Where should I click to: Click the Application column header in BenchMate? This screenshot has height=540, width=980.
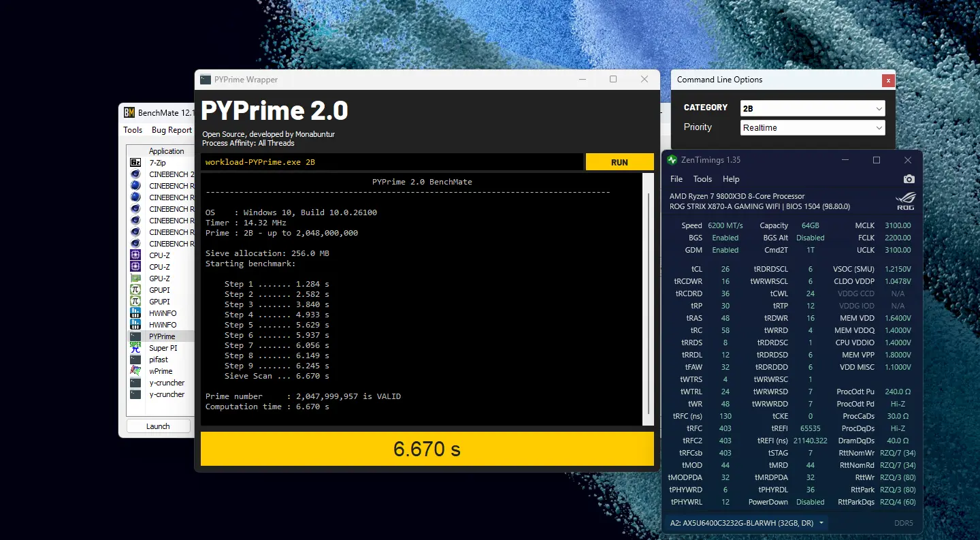[166, 151]
